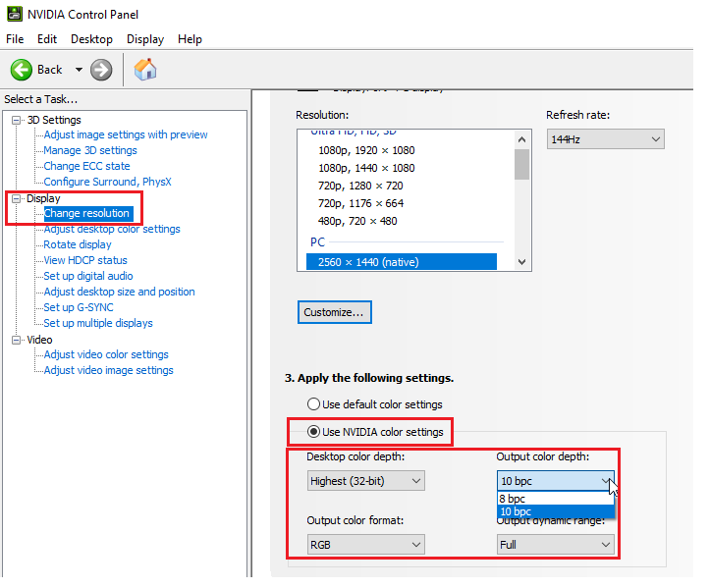Select Use default color settings radio
This screenshot has height=588, width=709.
tap(314, 403)
